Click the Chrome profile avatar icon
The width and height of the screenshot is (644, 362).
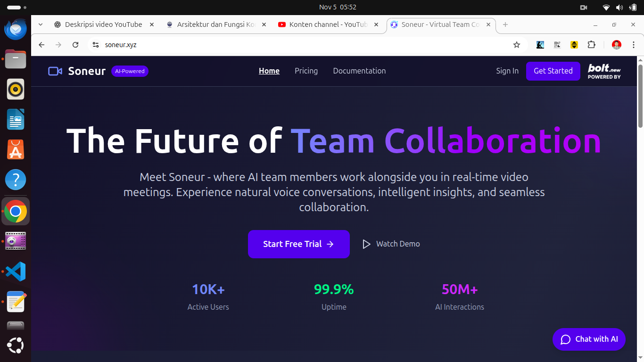(x=617, y=45)
